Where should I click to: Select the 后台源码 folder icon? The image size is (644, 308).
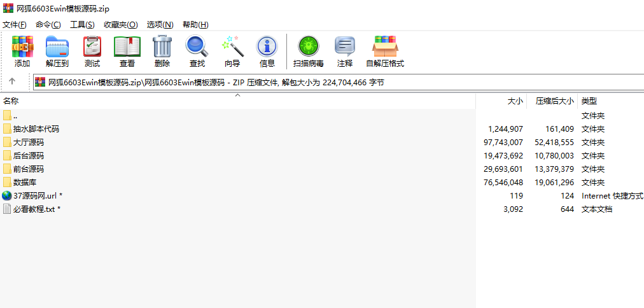[x=6, y=156]
